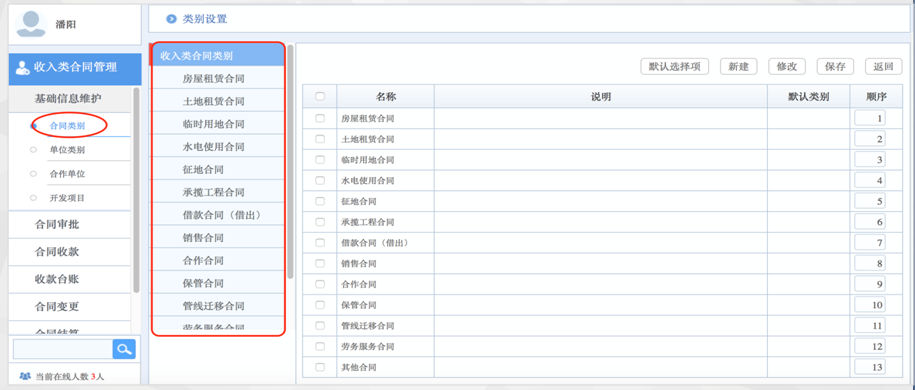Toggle the select-all checkbox in table header
This screenshot has height=390, width=915.
click(320, 96)
